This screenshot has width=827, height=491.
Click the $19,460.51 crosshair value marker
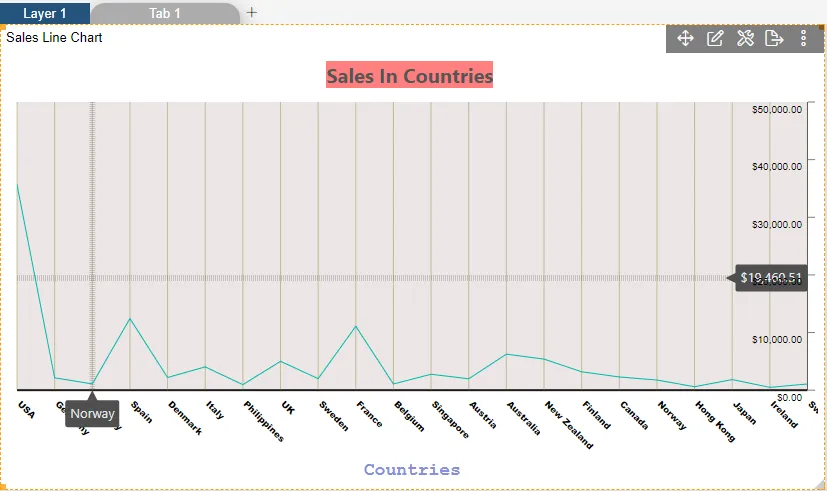pyautogui.click(x=771, y=278)
